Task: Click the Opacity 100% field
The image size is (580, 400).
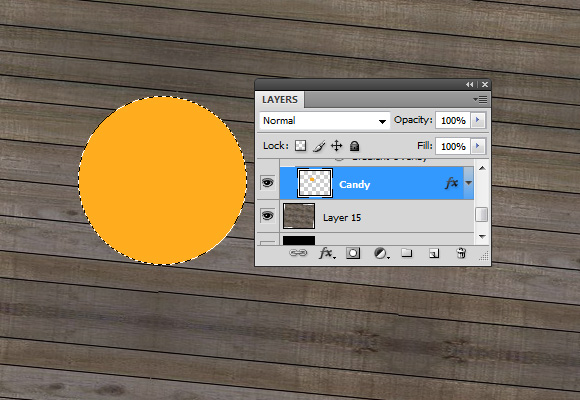Action: (453, 121)
